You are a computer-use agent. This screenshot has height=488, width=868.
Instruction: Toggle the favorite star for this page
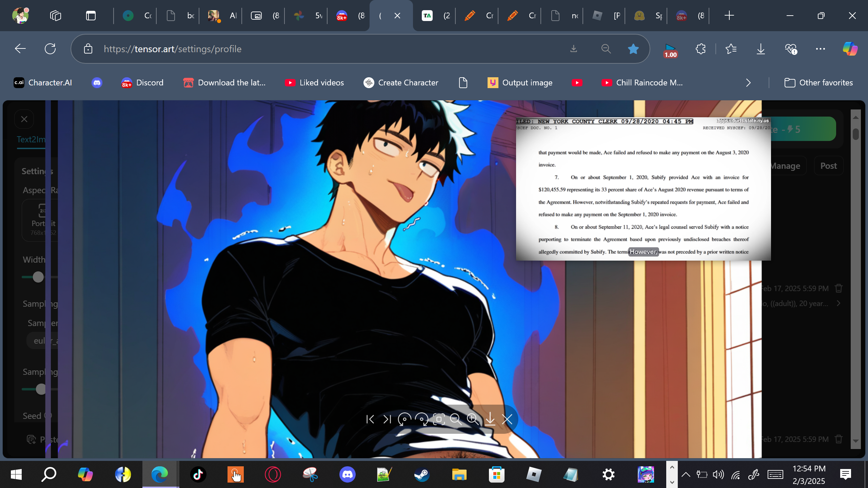633,49
